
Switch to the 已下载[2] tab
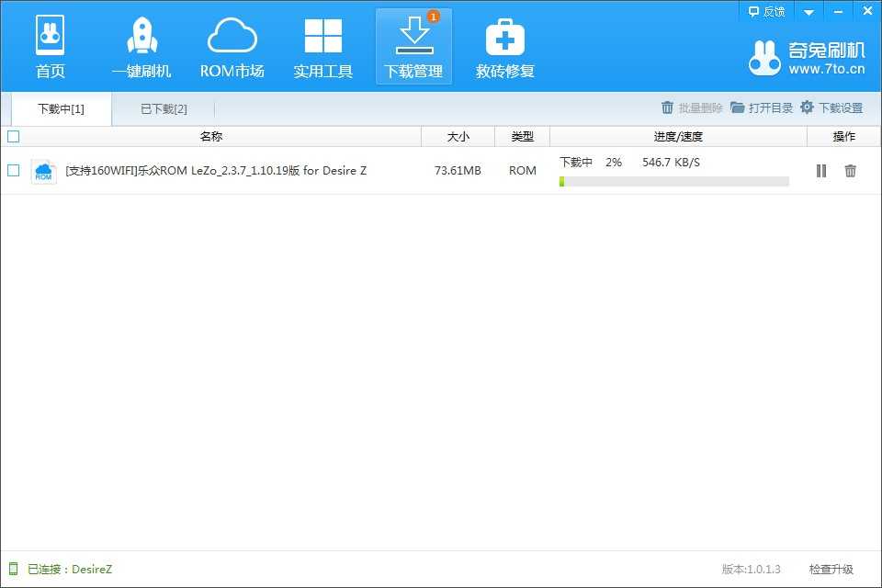pos(164,108)
